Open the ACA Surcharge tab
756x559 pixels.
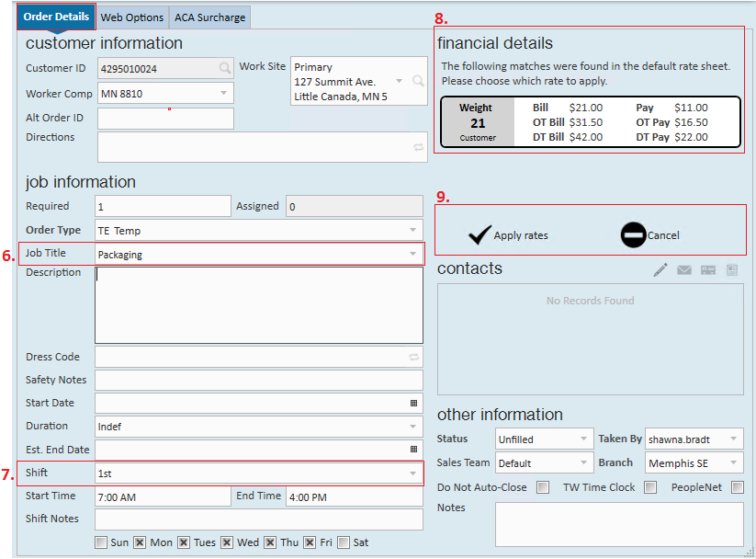[209, 17]
